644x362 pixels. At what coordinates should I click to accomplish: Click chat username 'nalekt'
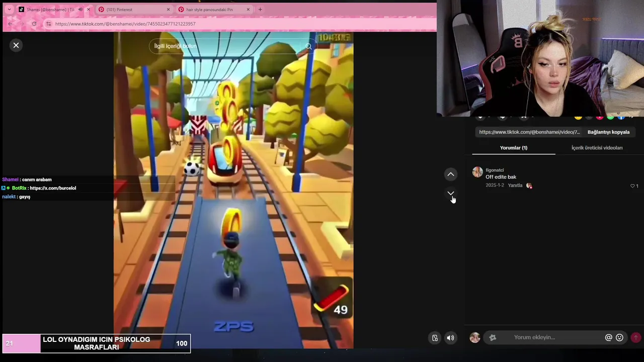pos(9,197)
